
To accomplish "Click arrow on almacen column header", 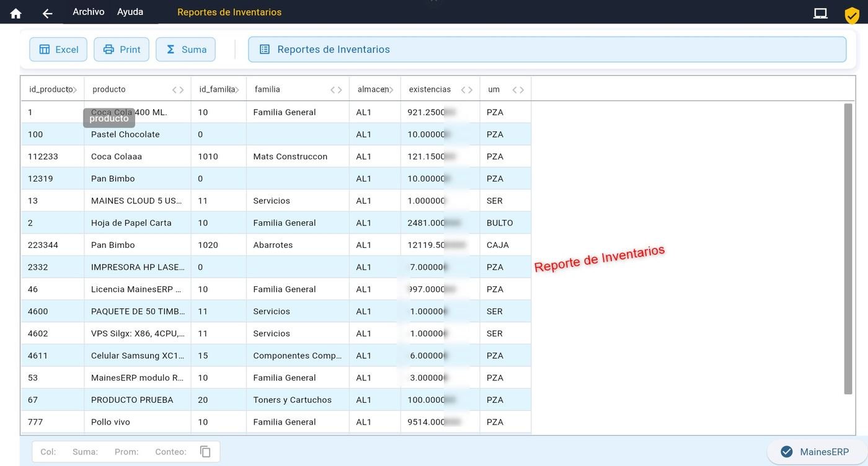I will click(x=389, y=90).
